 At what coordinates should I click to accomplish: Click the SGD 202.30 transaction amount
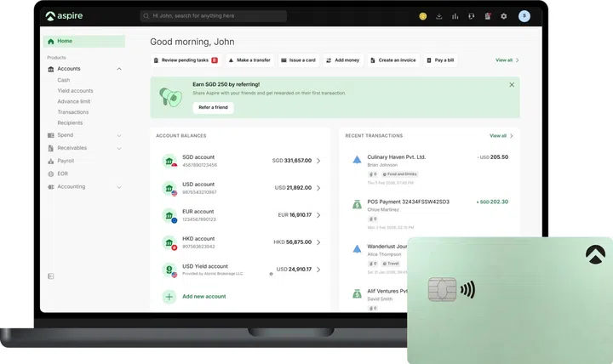pyautogui.click(x=492, y=202)
